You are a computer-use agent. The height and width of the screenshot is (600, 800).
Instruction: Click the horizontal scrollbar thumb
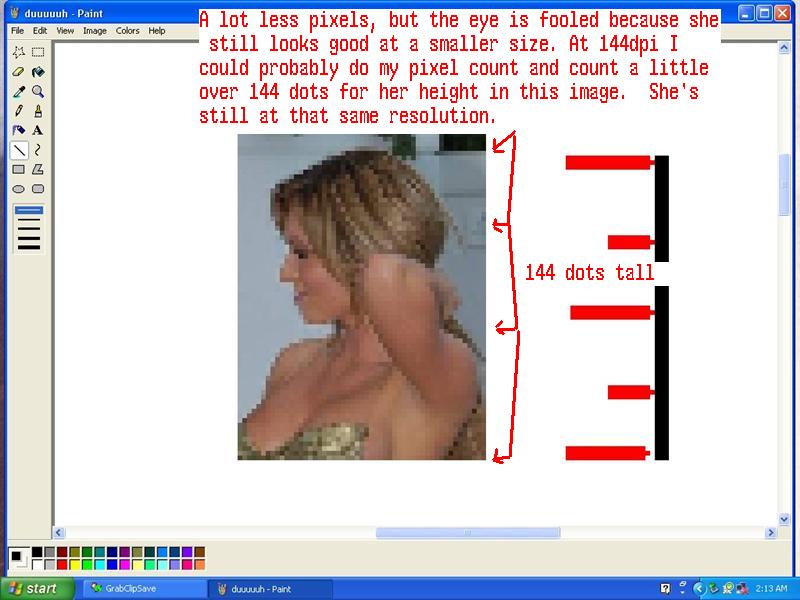(x=468, y=533)
